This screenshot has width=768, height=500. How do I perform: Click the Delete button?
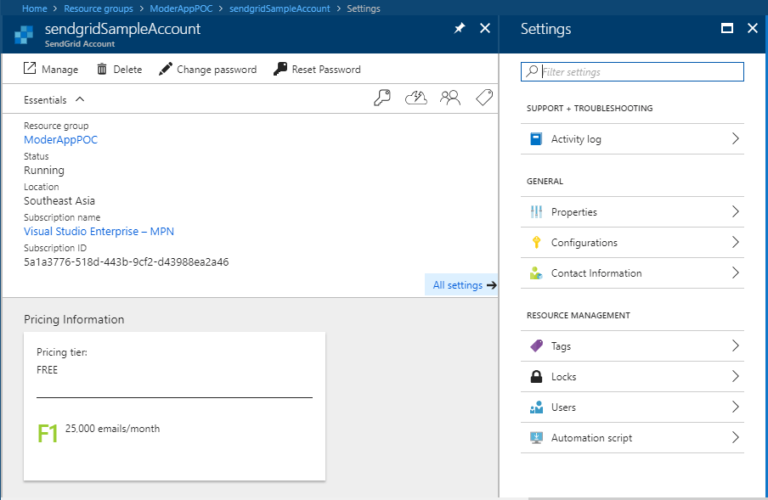click(x=120, y=69)
